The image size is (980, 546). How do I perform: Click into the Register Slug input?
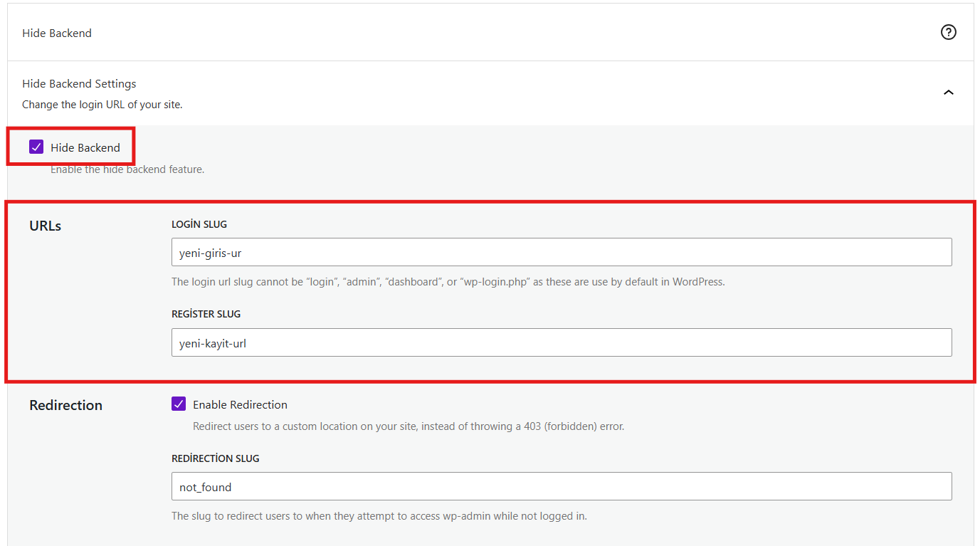562,342
